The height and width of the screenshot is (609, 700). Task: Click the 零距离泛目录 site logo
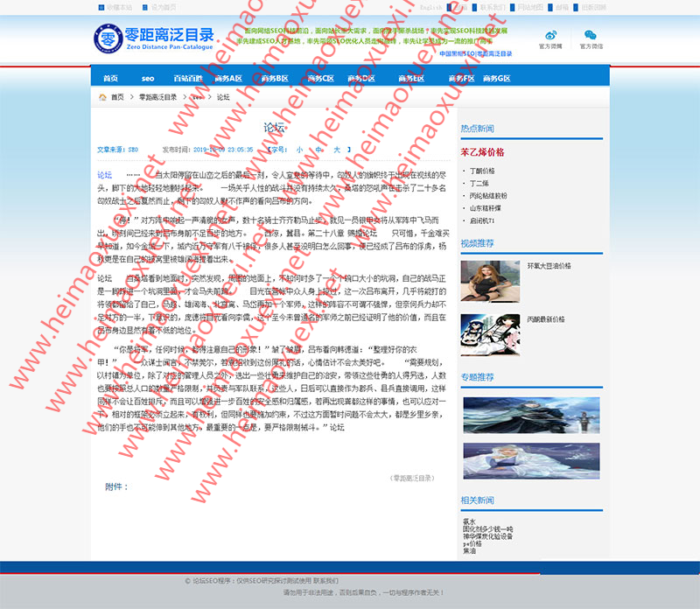tap(154, 38)
